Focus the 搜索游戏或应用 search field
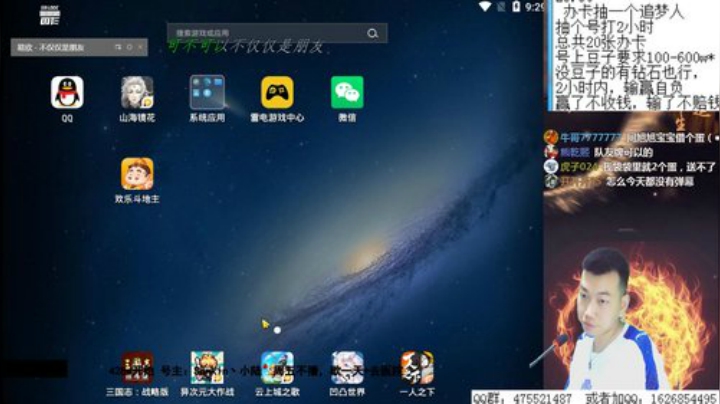The image size is (720, 404). coord(277,33)
